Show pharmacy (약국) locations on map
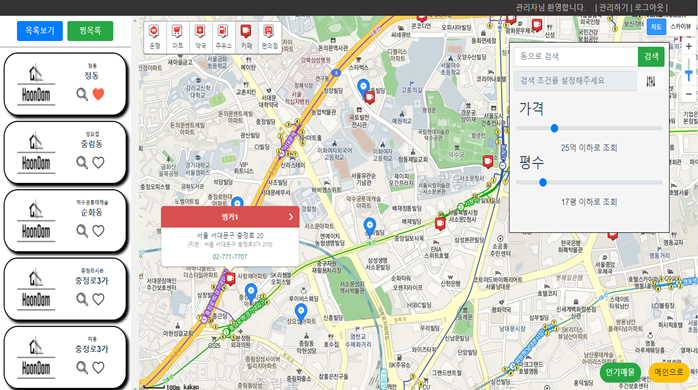 tap(200, 37)
